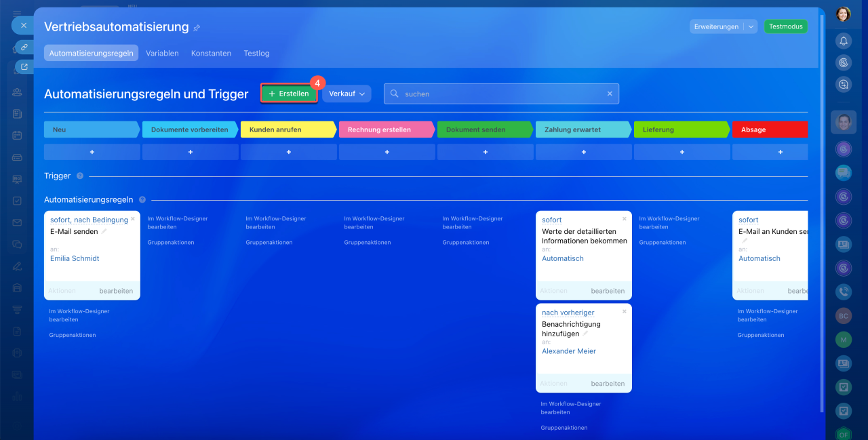The image size is (868, 440).
Task: Open the light blue chat bubble in right panel
Action: [844, 172]
